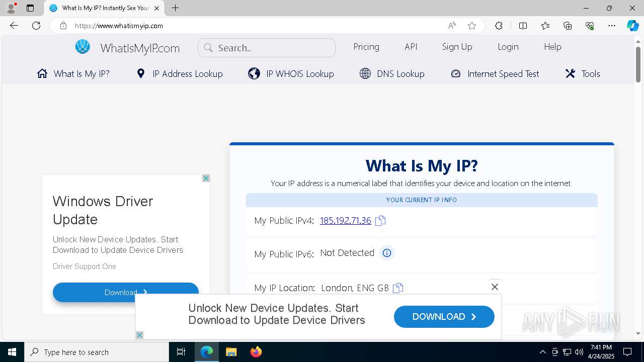Click the 185.192.71.36 IP link

[x=346, y=221]
